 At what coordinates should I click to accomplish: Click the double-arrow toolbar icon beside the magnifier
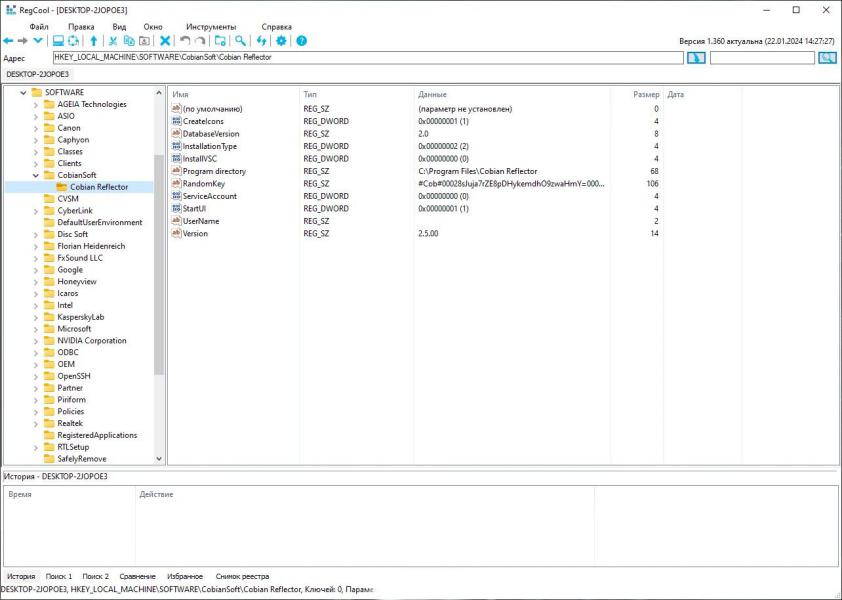(262, 41)
